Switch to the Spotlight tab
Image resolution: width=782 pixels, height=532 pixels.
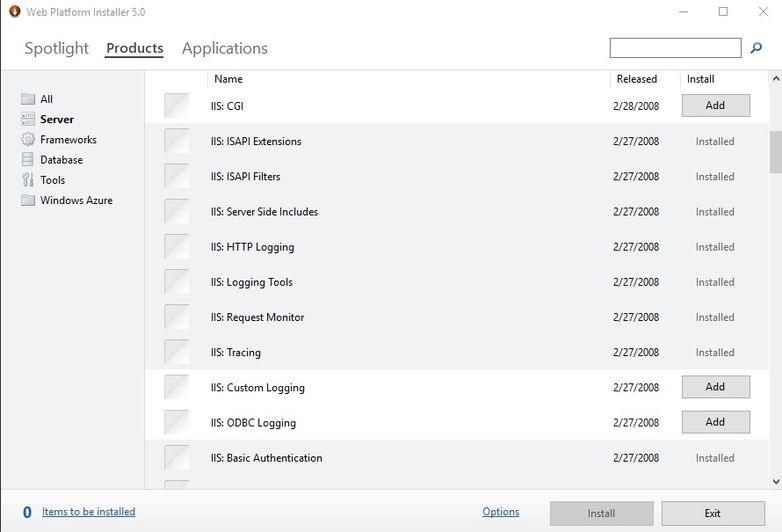[56, 48]
